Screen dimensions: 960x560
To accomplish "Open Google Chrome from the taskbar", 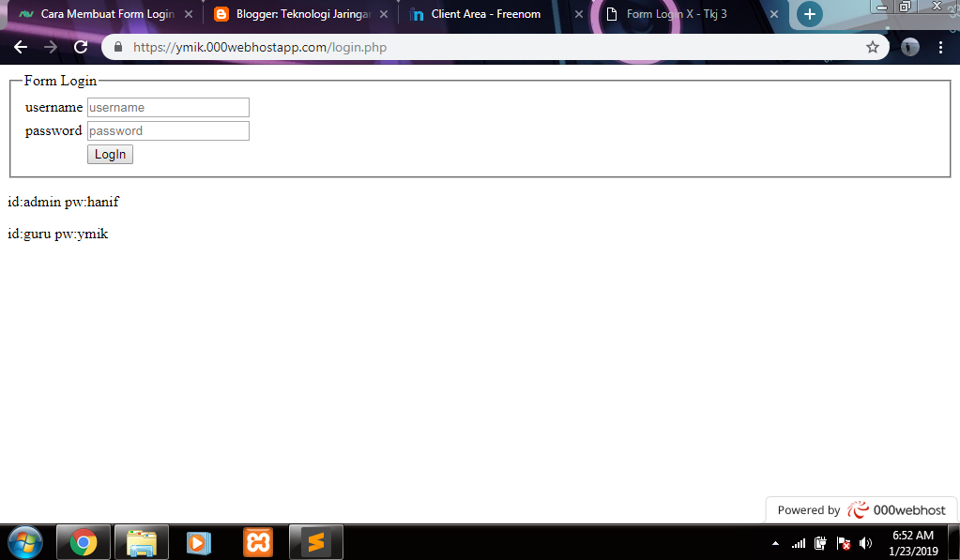I will coord(83,542).
